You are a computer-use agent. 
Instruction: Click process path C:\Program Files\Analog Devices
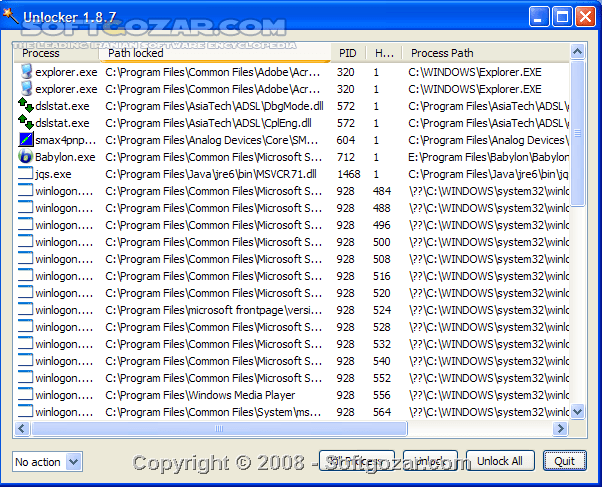click(488, 140)
